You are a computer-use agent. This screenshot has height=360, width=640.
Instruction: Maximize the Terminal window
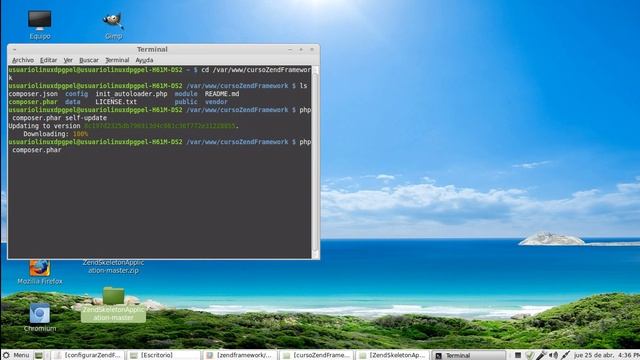(x=301, y=49)
